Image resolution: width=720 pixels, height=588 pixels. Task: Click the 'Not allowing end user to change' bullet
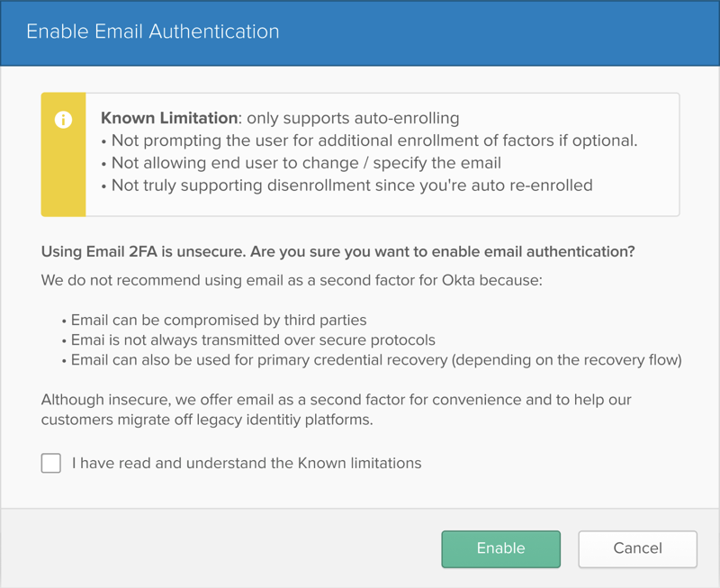[301, 163]
